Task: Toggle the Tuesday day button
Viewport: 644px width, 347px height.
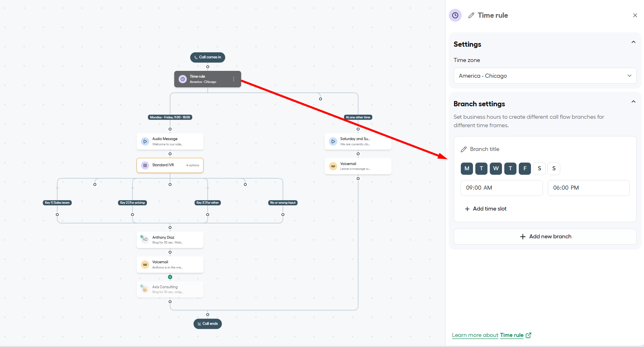Action: tap(481, 169)
